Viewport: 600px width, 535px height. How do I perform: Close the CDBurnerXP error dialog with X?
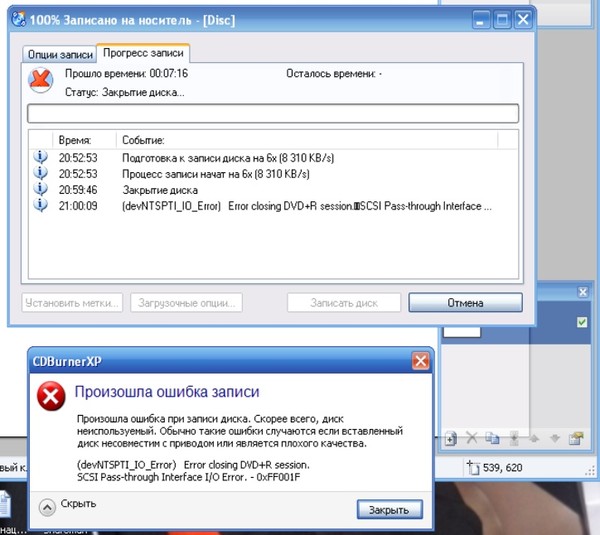click(x=421, y=361)
